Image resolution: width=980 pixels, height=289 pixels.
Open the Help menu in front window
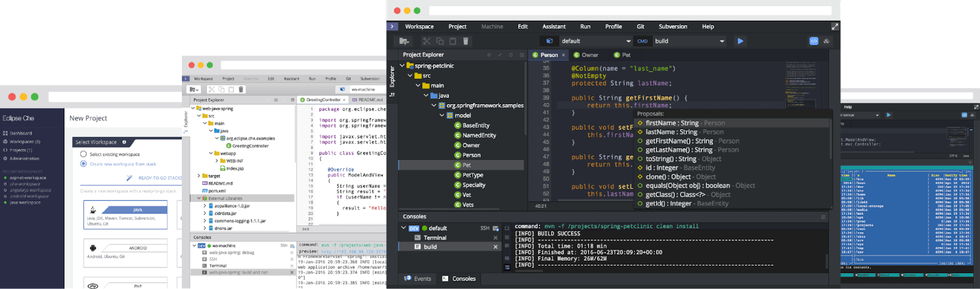[x=708, y=26]
